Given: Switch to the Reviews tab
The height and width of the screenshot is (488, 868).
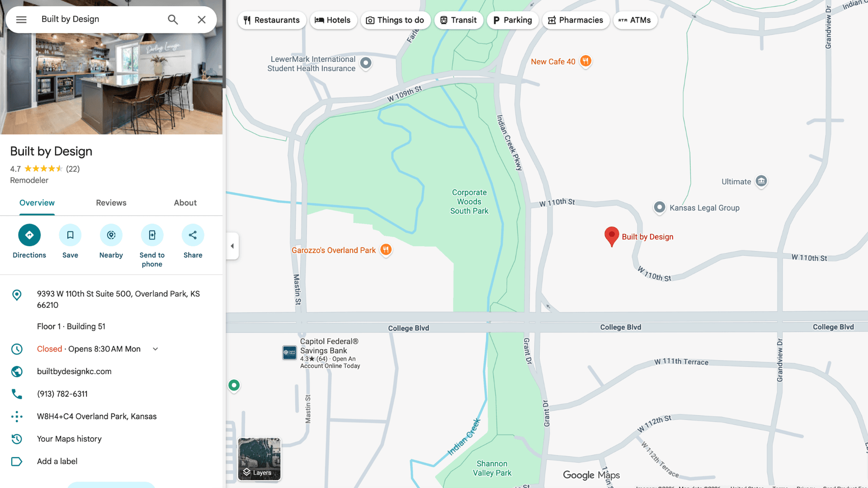Looking at the screenshot, I should pos(111,203).
